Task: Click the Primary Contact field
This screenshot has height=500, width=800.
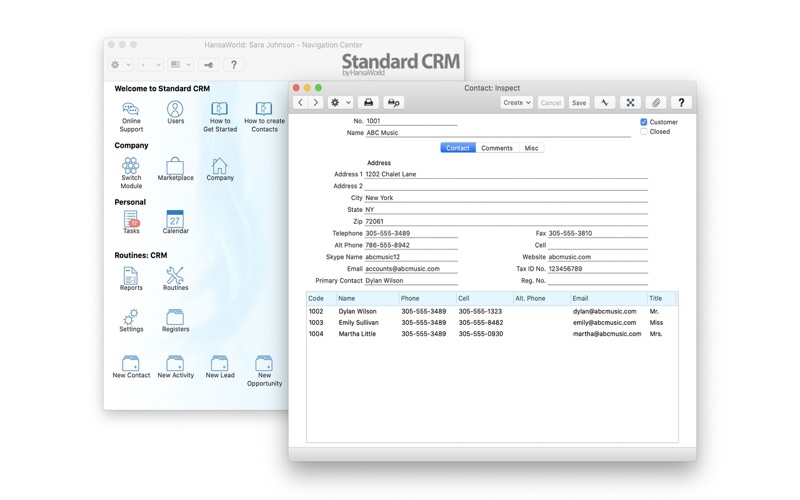Action: pyautogui.click(x=411, y=281)
